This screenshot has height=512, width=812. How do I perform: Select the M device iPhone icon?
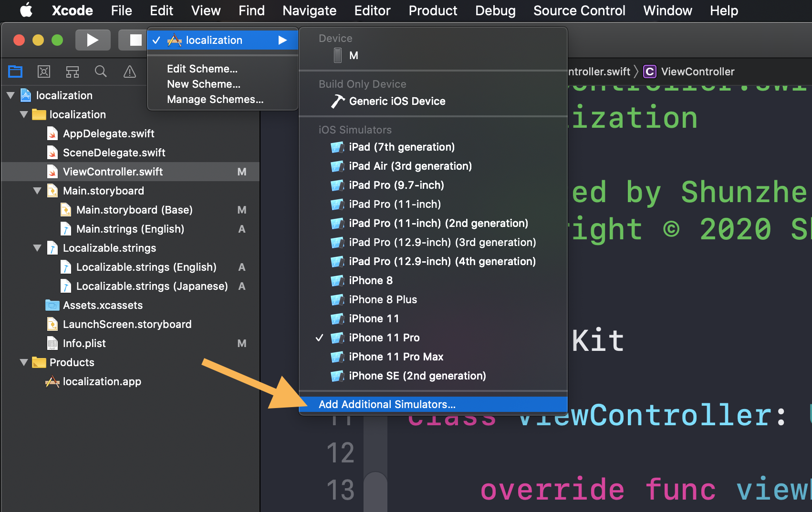pos(338,55)
